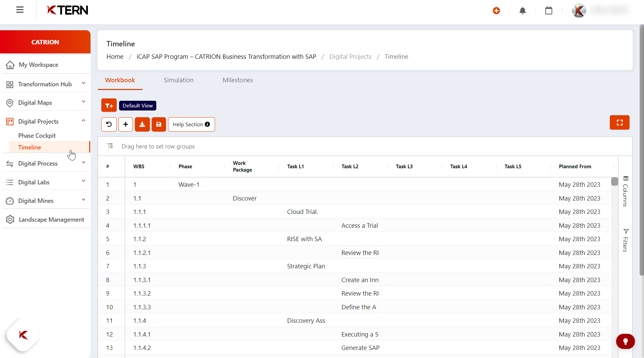This screenshot has width=644, height=358.
Task: Click the Digital Process arrows icon
Action: pos(10,164)
